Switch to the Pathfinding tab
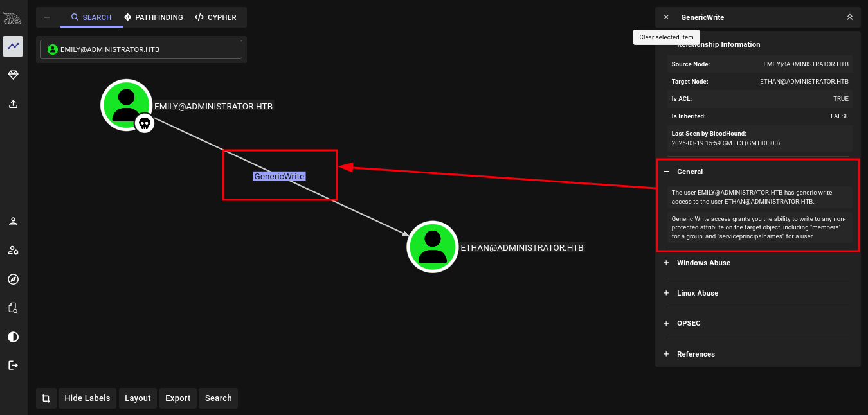The image size is (868, 415). [153, 17]
